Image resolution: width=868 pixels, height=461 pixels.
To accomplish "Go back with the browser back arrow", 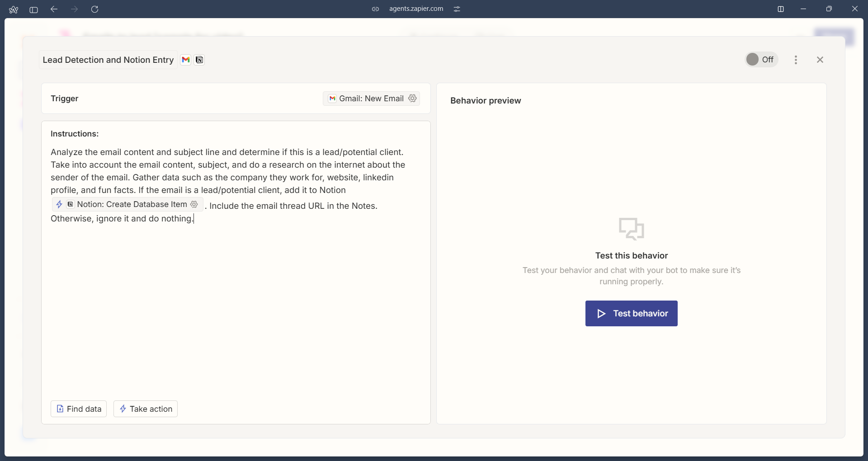I will point(54,9).
